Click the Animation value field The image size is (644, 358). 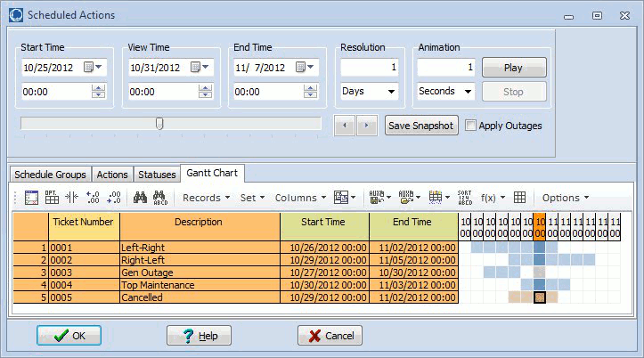click(445, 67)
